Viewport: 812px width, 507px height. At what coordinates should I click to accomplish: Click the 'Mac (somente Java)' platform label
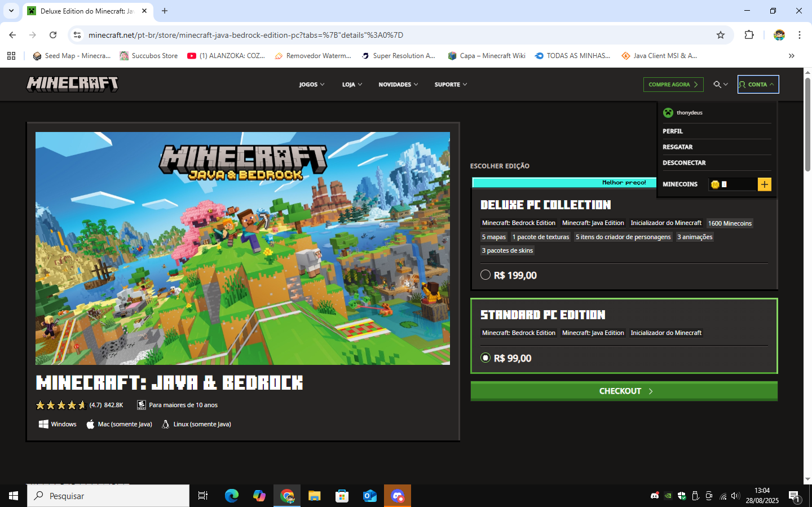[125, 424]
